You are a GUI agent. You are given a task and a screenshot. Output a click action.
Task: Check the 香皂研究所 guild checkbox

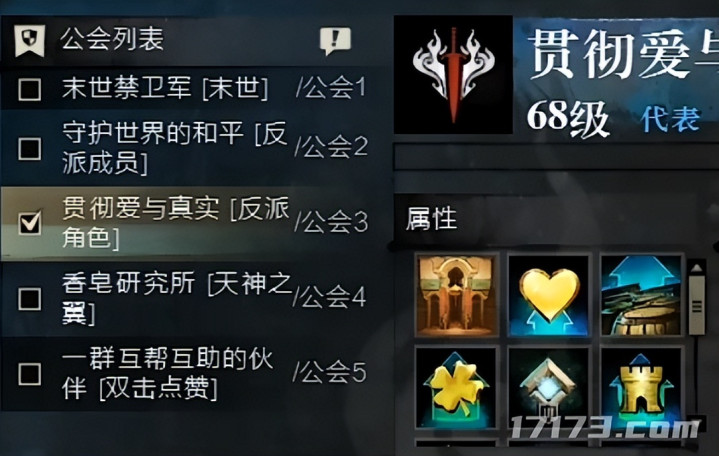coord(30,299)
